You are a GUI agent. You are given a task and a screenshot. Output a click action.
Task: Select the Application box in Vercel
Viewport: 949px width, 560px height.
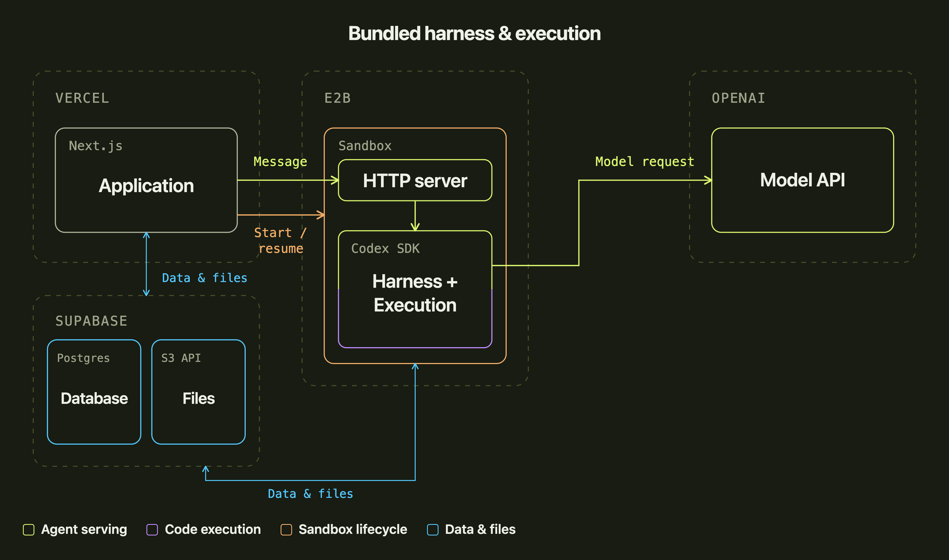pos(146,180)
